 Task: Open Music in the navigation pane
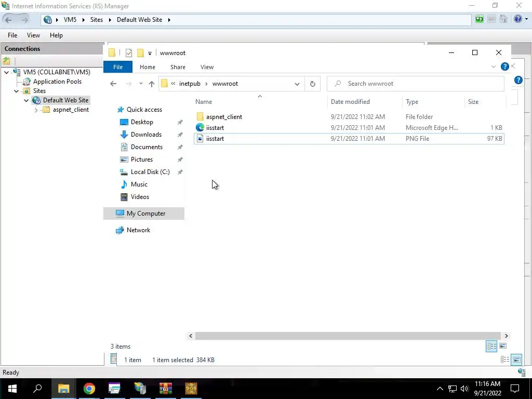click(x=139, y=184)
